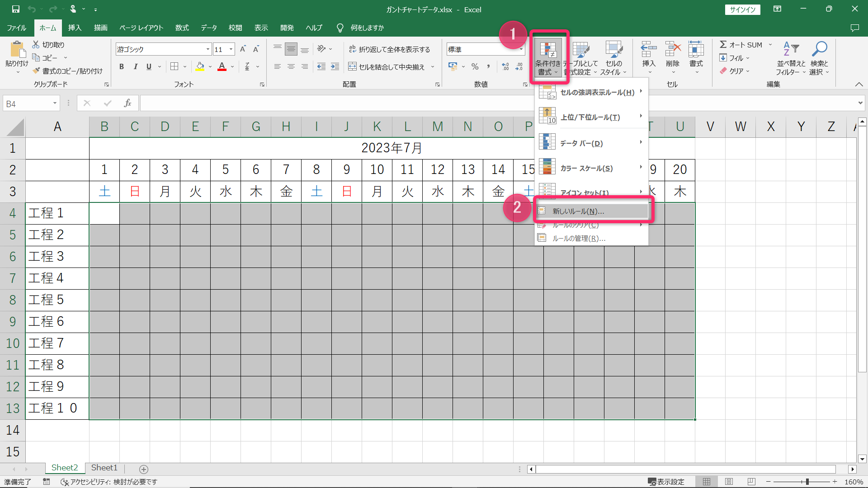Click Display Settings (表示設定) in status bar
The height and width of the screenshot is (488, 868).
coord(666,482)
